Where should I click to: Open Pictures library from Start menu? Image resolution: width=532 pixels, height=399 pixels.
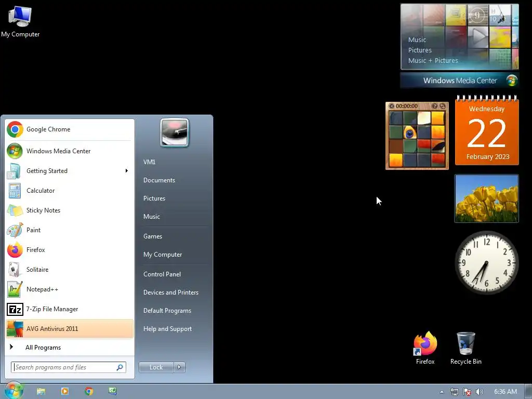pos(154,198)
